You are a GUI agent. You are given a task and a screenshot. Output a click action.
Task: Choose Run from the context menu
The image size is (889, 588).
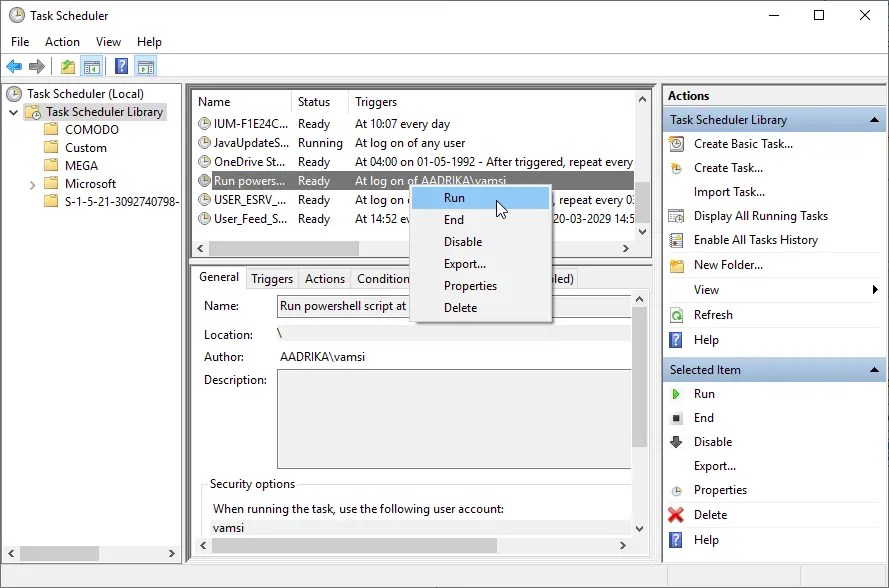click(x=454, y=197)
